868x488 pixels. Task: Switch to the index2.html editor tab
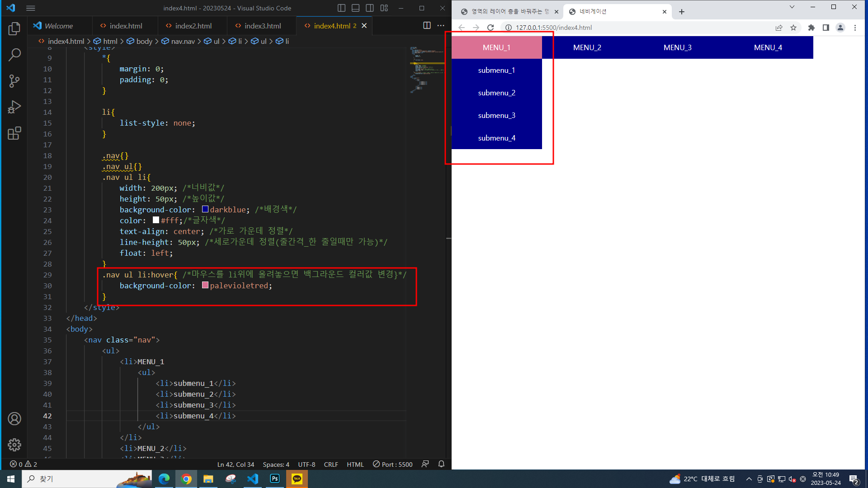(x=193, y=26)
